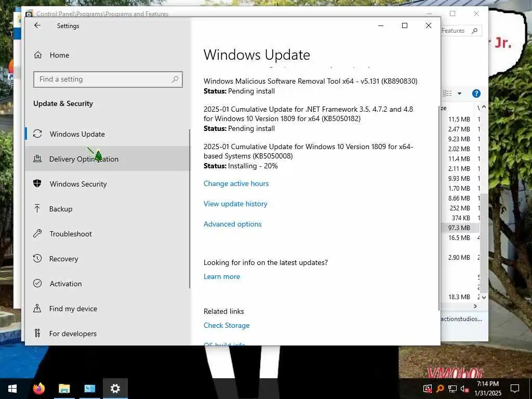The height and width of the screenshot is (399, 532).
Task: Select the 374 KB row in Programs and Features
Action: 461,218
